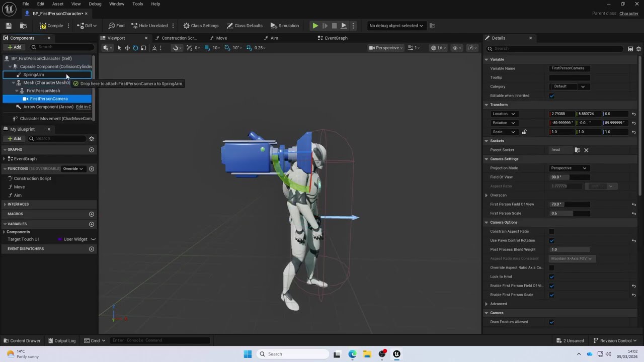Image resolution: width=644 pixels, height=362 pixels.
Task: Open Class Defaults
Action: [x=245, y=26]
